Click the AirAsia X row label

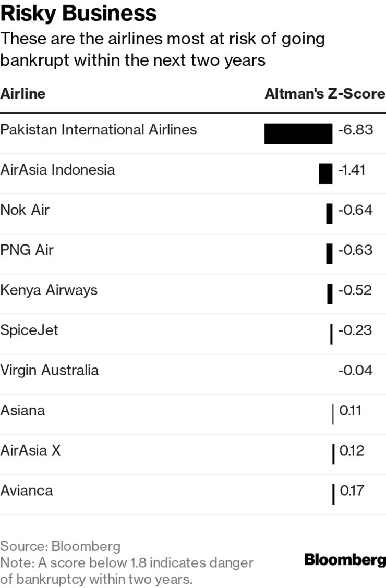[30, 450]
